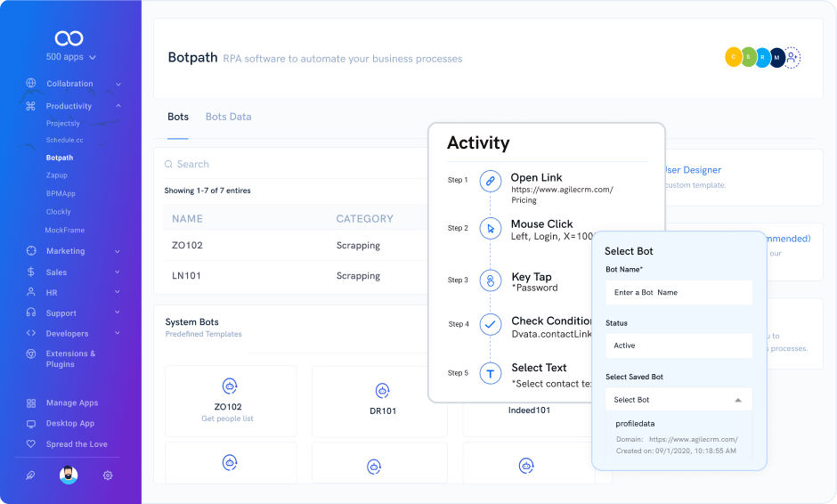Screen dimensions: 837x504
Task: Select Zapup in the sidebar menu
Action: coord(57,175)
